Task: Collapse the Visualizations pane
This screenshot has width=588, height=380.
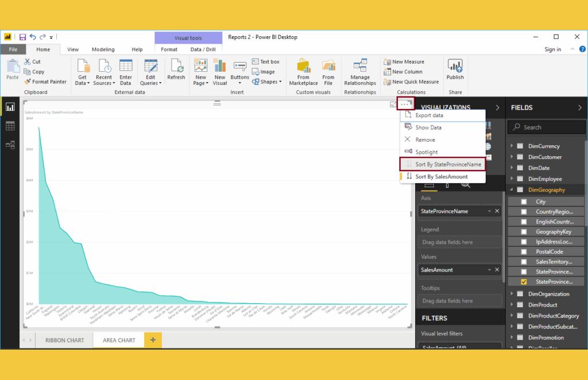Action: pos(498,107)
